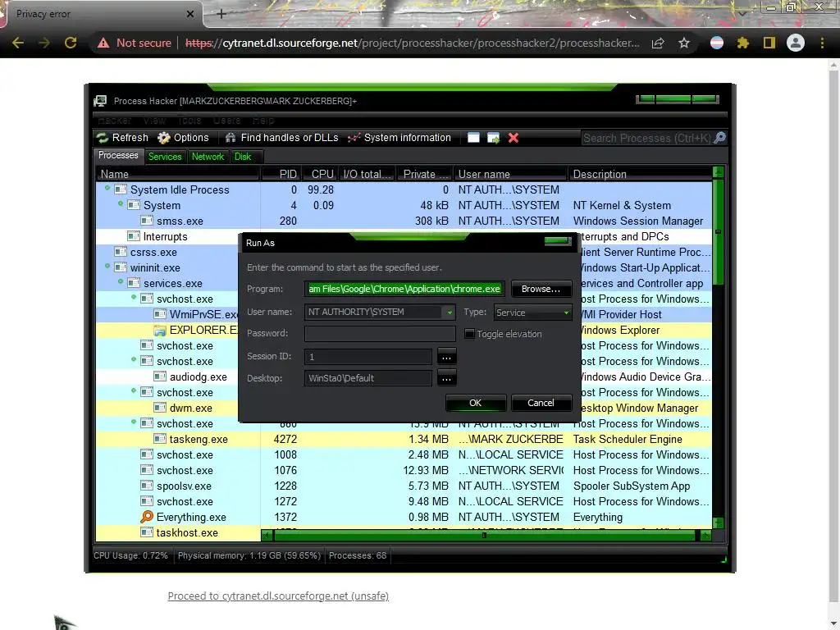Click Chrome's forward arrow
Screen dimensions: 840x630
click(x=44, y=43)
